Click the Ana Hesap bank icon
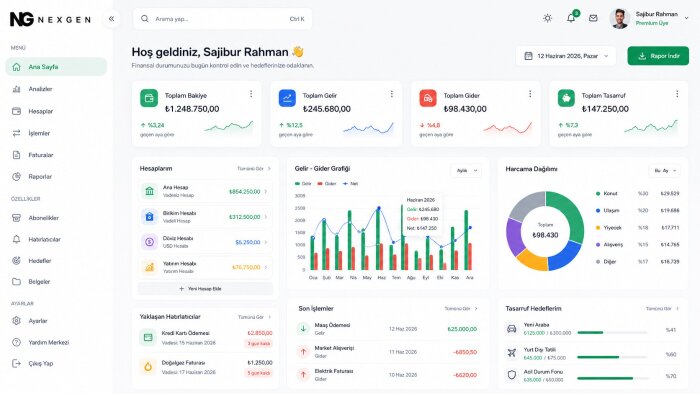This screenshot has height=394, width=700. click(150, 191)
